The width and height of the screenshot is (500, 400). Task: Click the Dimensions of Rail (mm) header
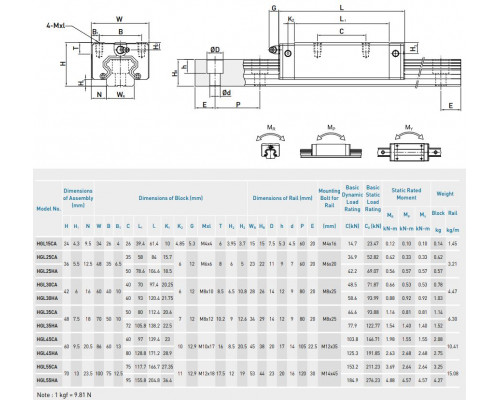282,198
